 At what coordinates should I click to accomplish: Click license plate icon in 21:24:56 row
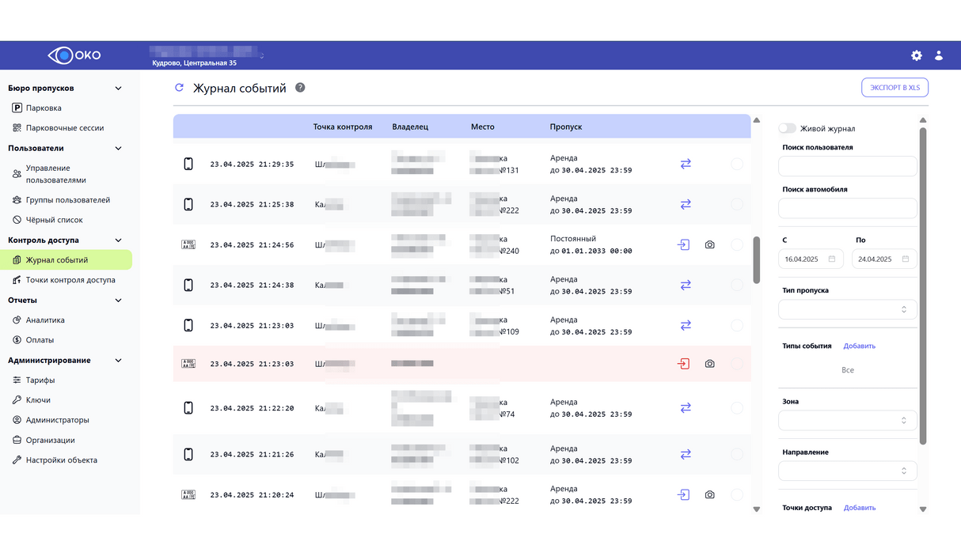(188, 245)
